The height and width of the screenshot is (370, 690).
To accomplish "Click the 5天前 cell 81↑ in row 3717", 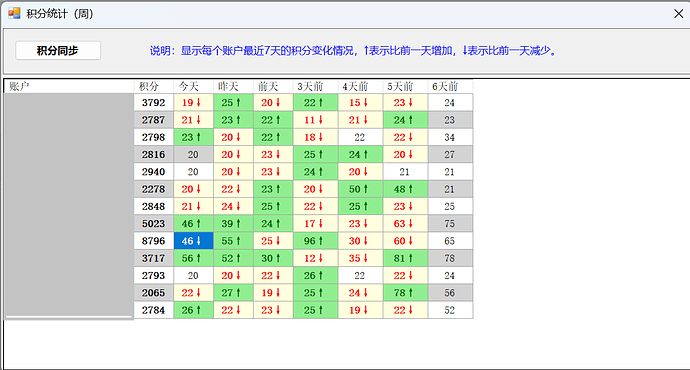I will pyautogui.click(x=405, y=258).
